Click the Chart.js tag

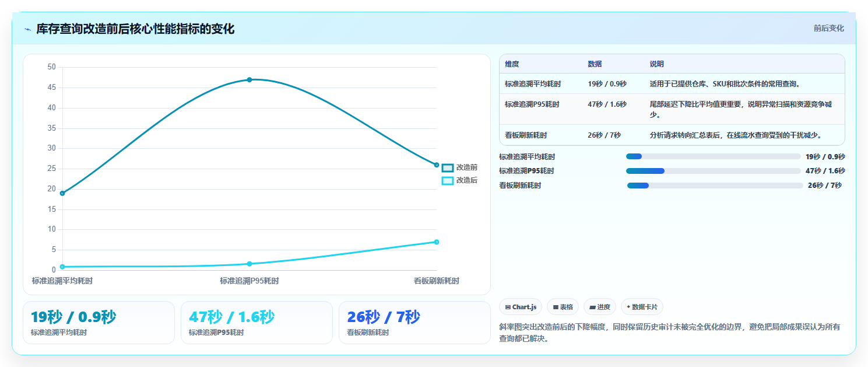[x=521, y=307]
